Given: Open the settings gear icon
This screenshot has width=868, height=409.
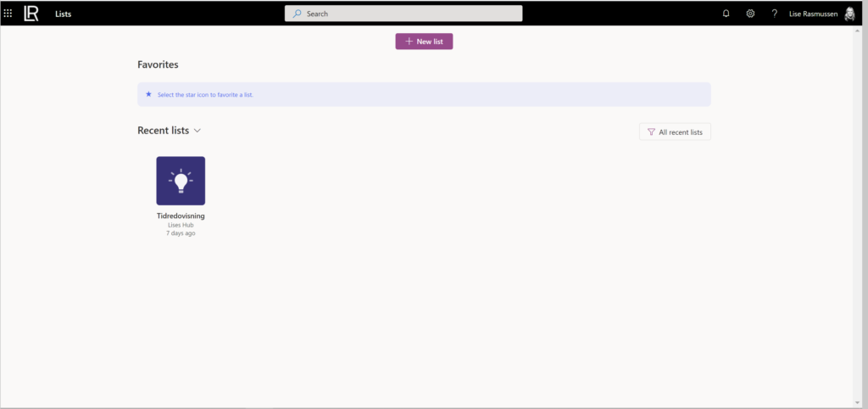Looking at the screenshot, I should pos(750,14).
